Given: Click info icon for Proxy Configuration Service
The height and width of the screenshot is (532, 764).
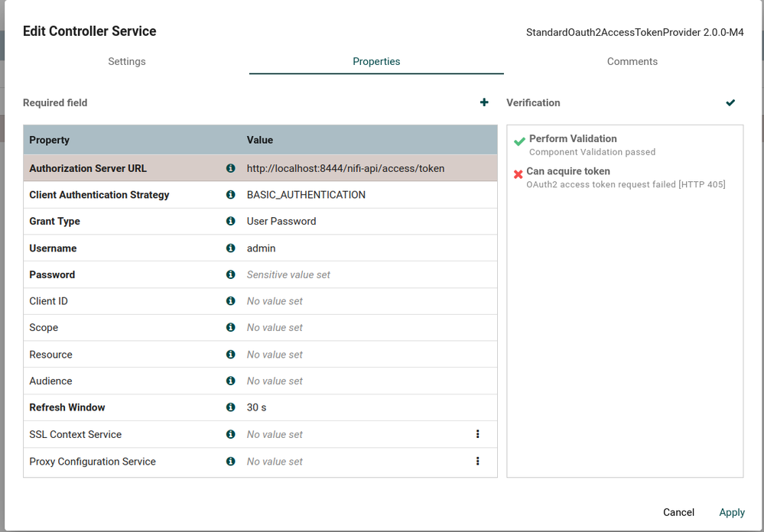Looking at the screenshot, I should point(230,461).
